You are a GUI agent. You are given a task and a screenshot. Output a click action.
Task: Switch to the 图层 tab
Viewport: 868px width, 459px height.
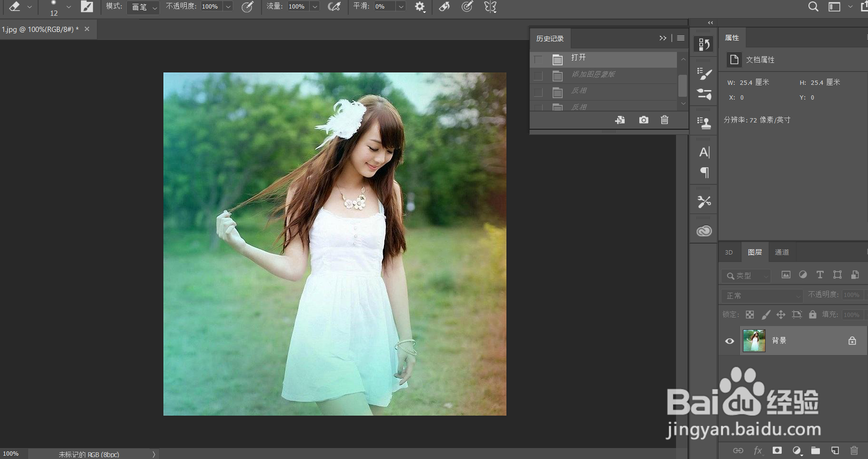click(x=755, y=252)
